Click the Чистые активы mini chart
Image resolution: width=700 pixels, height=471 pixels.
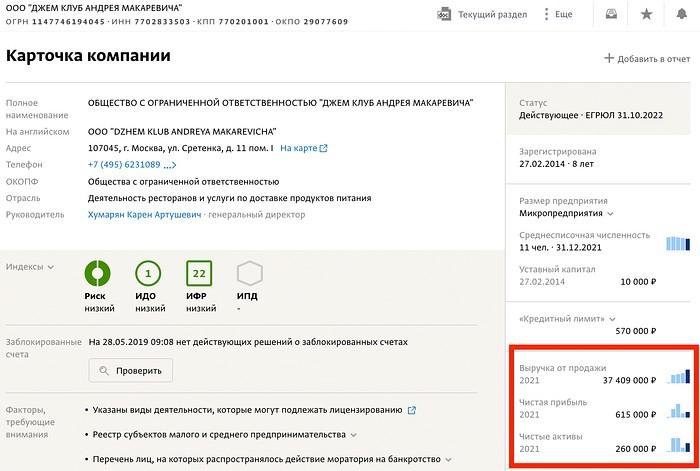[x=679, y=445]
